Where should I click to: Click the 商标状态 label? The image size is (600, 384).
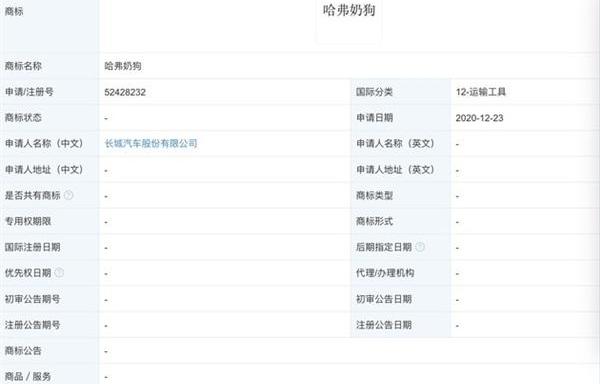(23, 117)
